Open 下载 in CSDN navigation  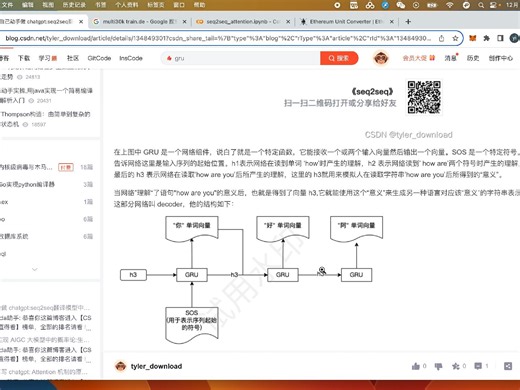[24, 58]
